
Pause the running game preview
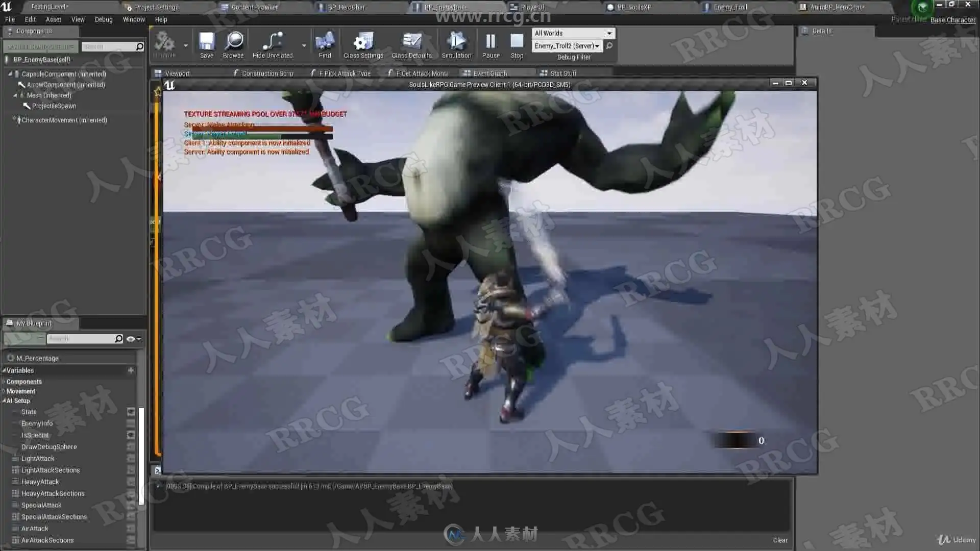click(491, 42)
